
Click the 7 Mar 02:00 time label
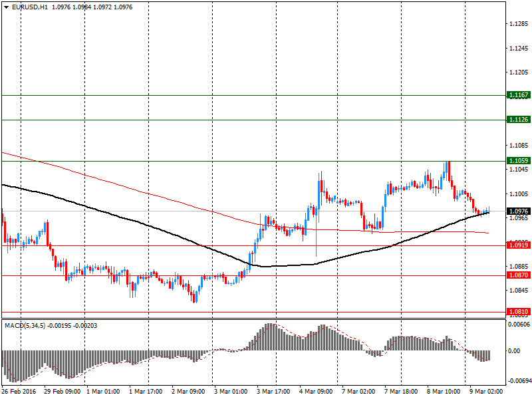coord(358,392)
